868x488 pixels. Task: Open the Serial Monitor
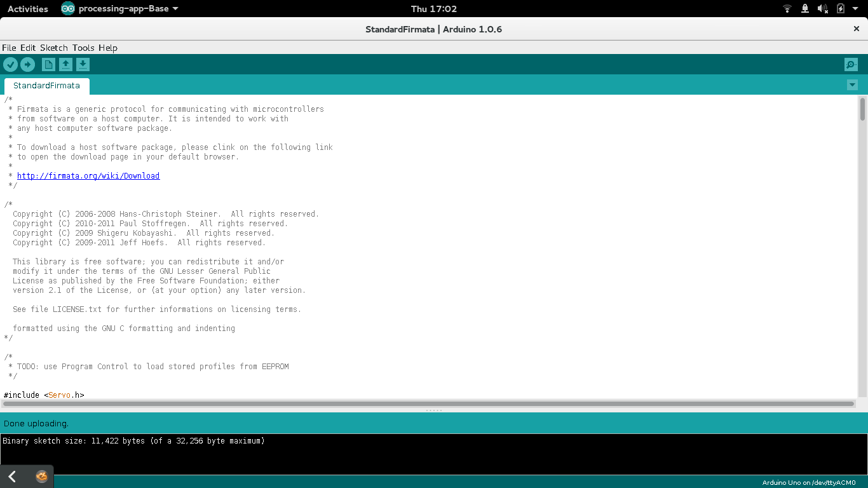pyautogui.click(x=851, y=64)
